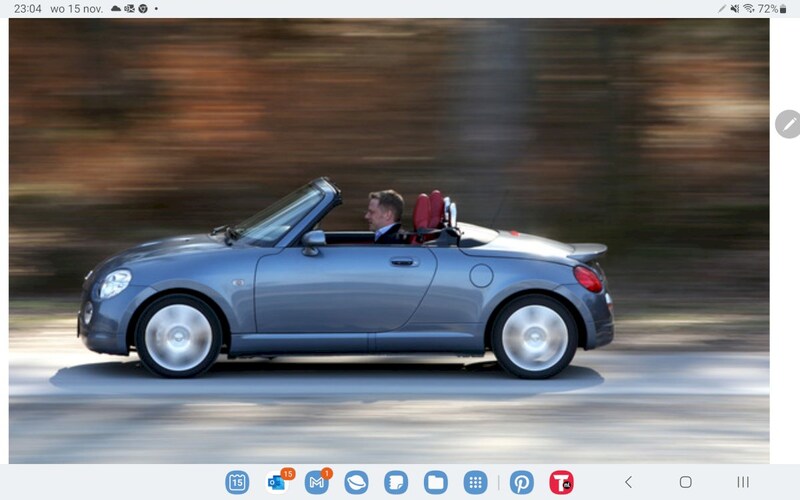
Task: Tap the date 'wo 15 nov.'
Action: click(77, 9)
